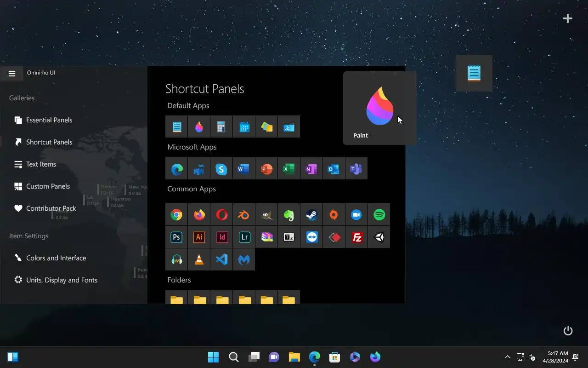The height and width of the screenshot is (368, 588).
Task: Select the Edge icon under Microsoft Apps
Action: (176, 168)
